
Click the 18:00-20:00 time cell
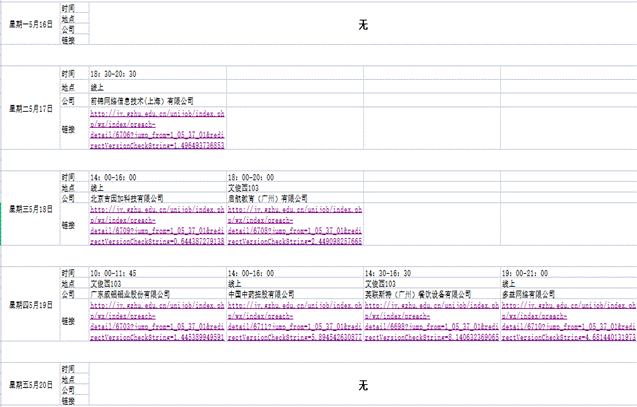pyautogui.click(x=293, y=176)
